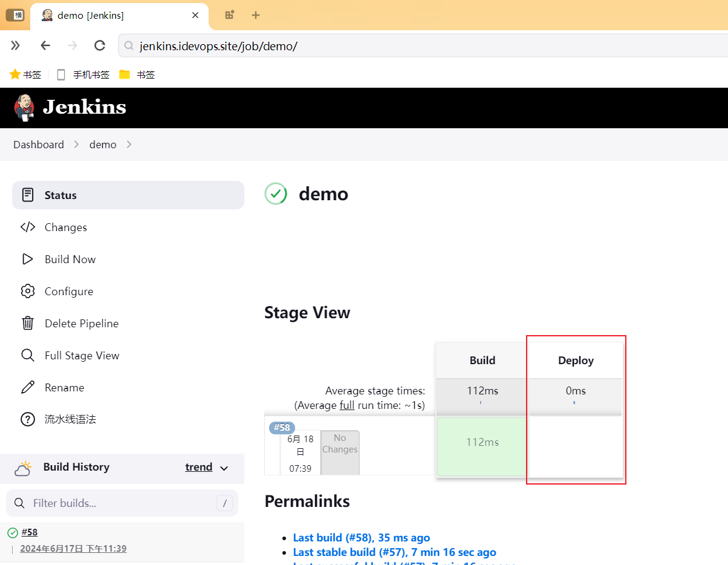Open Configure in the sidebar menu
This screenshot has height=565, width=728.
[128, 292]
